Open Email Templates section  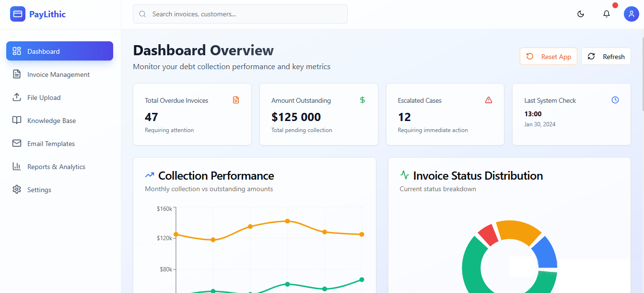point(51,144)
